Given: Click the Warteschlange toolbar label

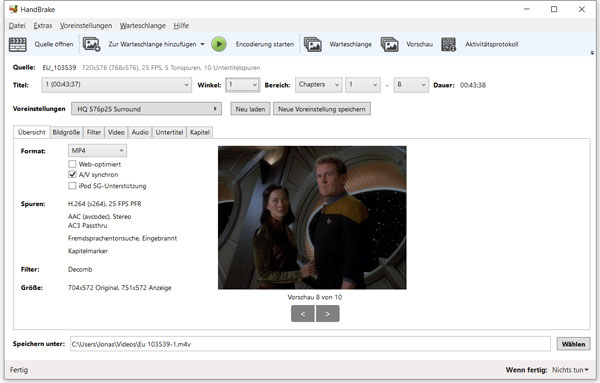Looking at the screenshot, I should pyautogui.click(x=351, y=44).
